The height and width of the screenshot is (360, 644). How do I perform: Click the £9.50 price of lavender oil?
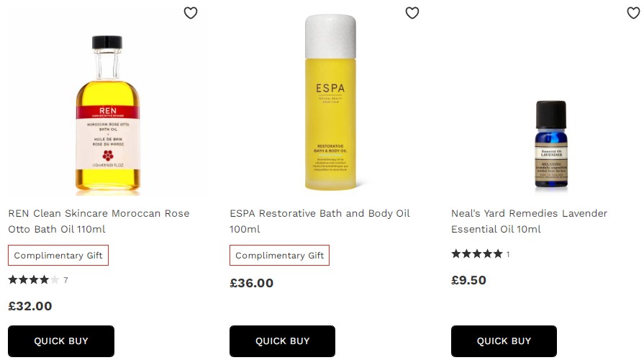(x=468, y=280)
